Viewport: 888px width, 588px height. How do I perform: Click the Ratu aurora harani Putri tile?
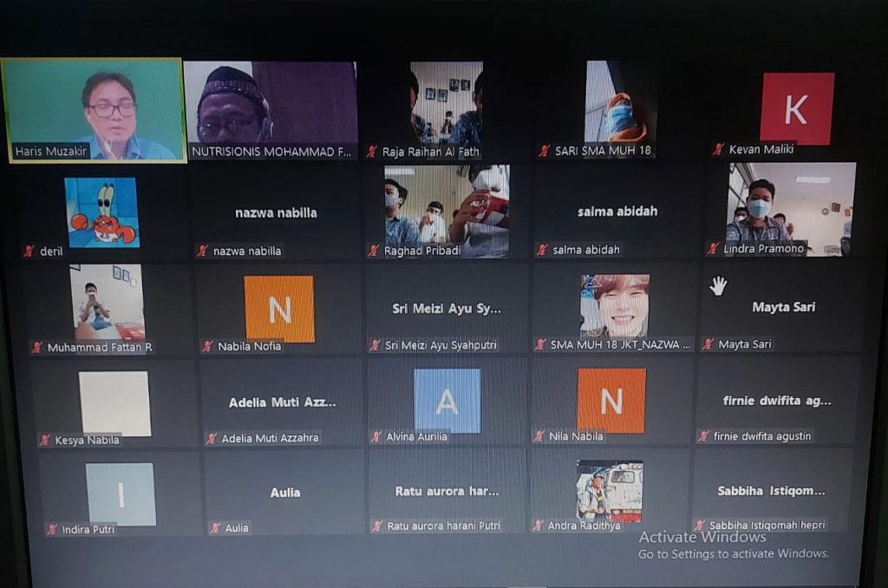click(447, 492)
